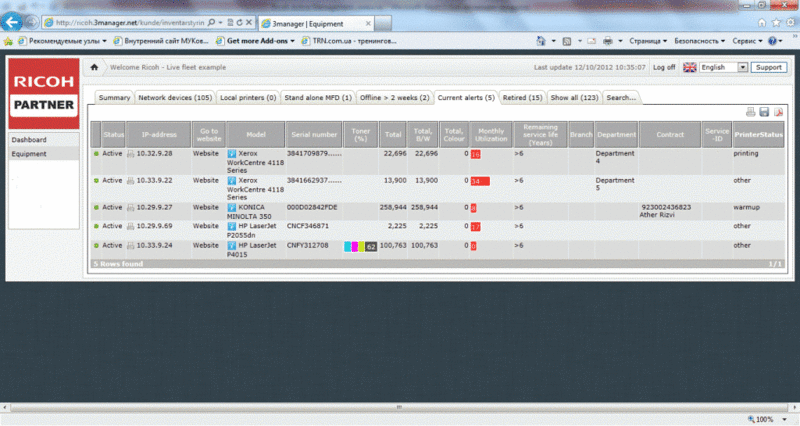The image size is (800, 426).
Task: Sort by the PrinterStatus column header
Action: point(758,135)
